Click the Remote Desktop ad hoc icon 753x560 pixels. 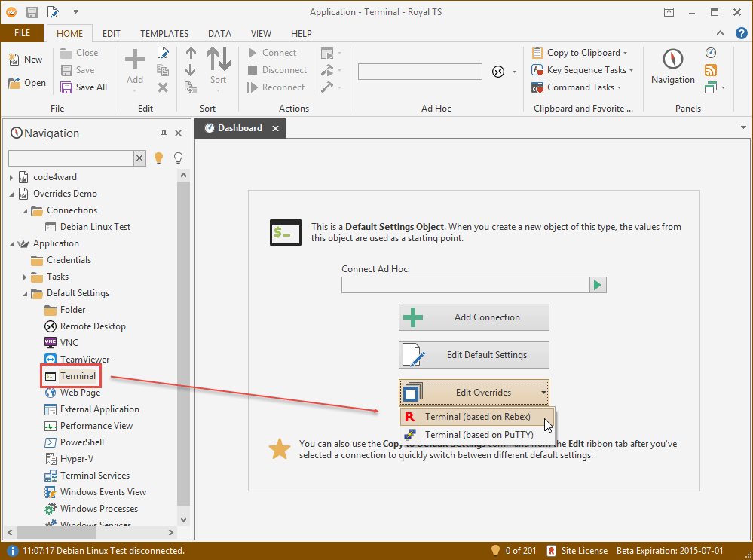click(498, 72)
